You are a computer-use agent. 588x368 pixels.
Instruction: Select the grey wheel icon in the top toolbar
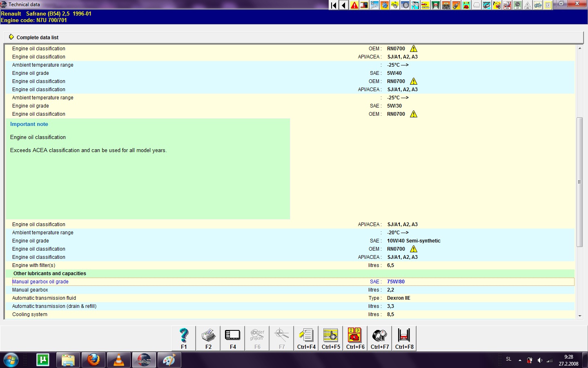(405, 5)
